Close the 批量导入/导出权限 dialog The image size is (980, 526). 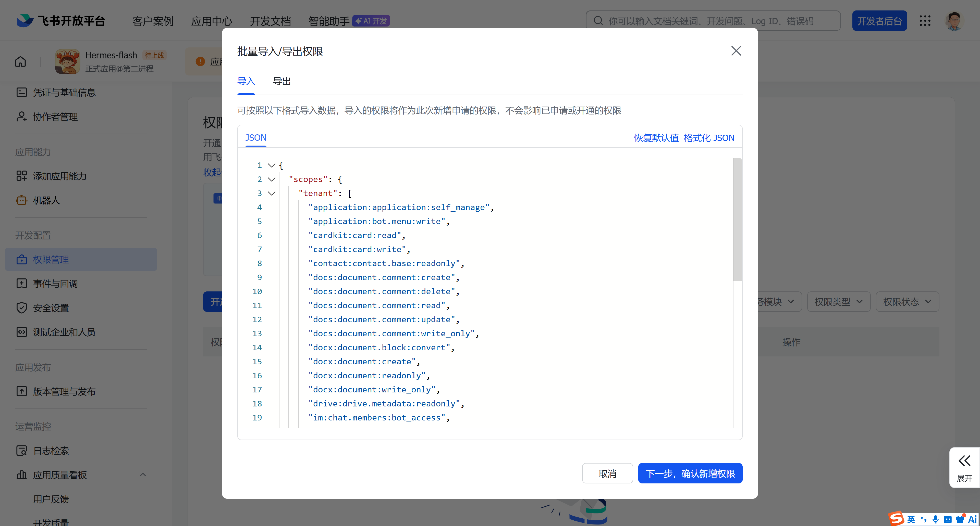736,51
